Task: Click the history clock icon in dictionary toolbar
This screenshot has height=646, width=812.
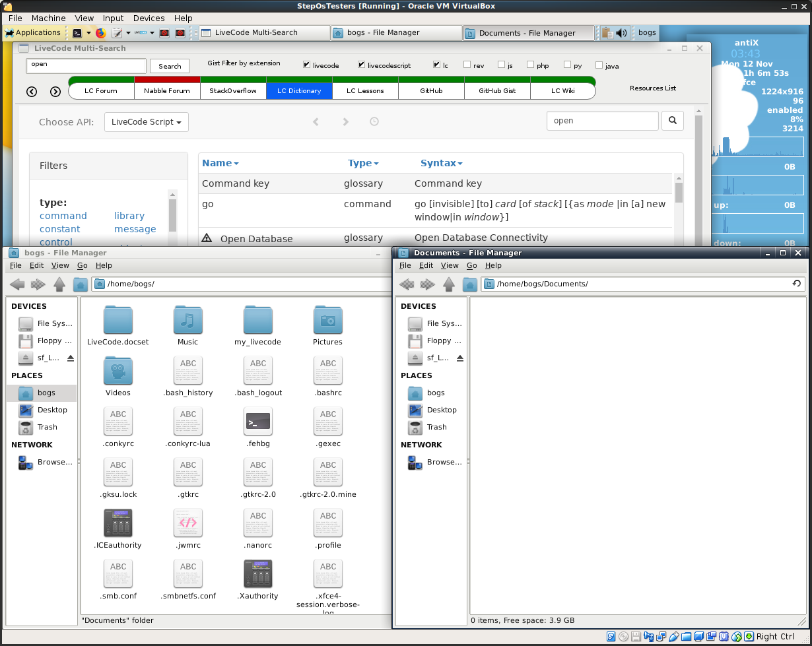Action: pyautogui.click(x=374, y=121)
